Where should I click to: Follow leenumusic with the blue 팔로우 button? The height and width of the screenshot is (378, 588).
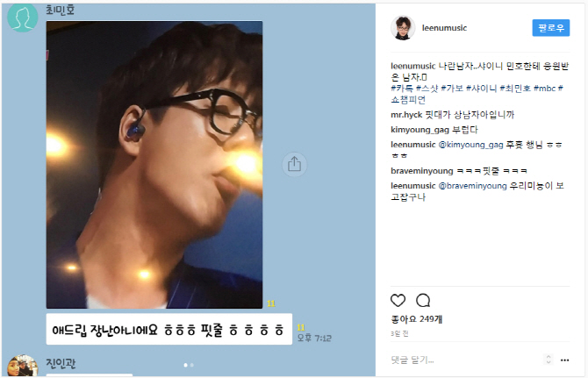pyautogui.click(x=551, y=28)
